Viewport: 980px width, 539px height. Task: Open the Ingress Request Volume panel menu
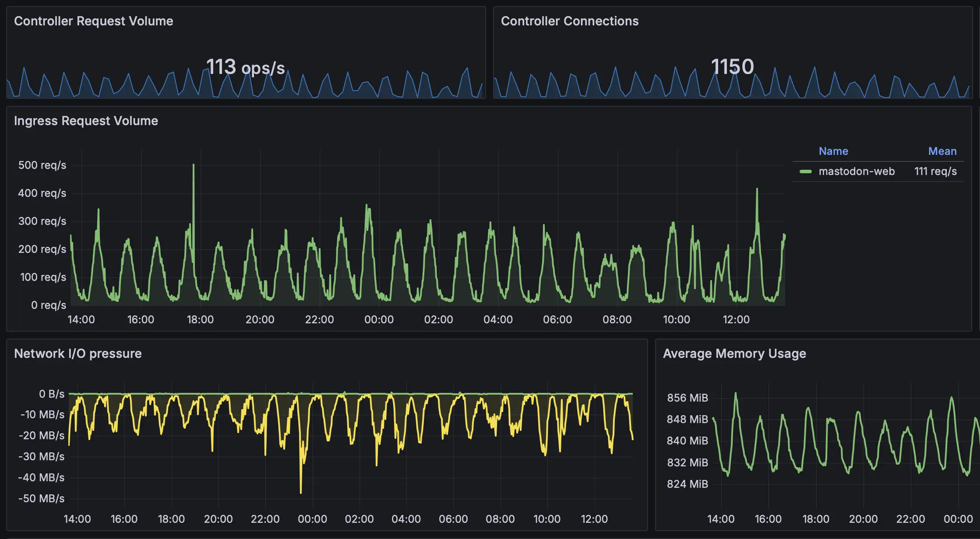86,121
